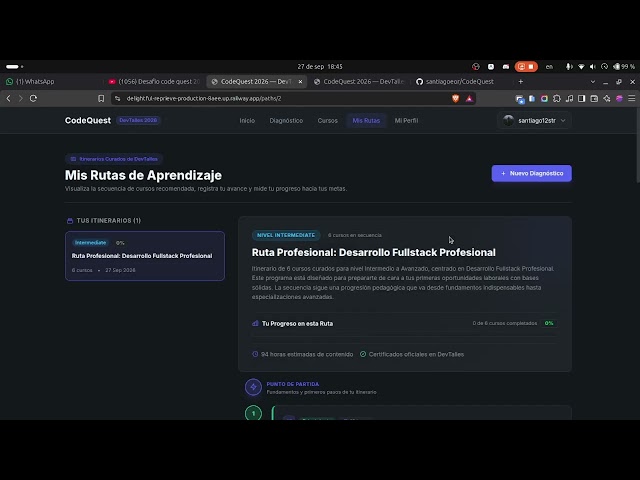Click the Tus Itinerarios calendar icon
This screenshot has width=640, height=480.
coord(70,220)
